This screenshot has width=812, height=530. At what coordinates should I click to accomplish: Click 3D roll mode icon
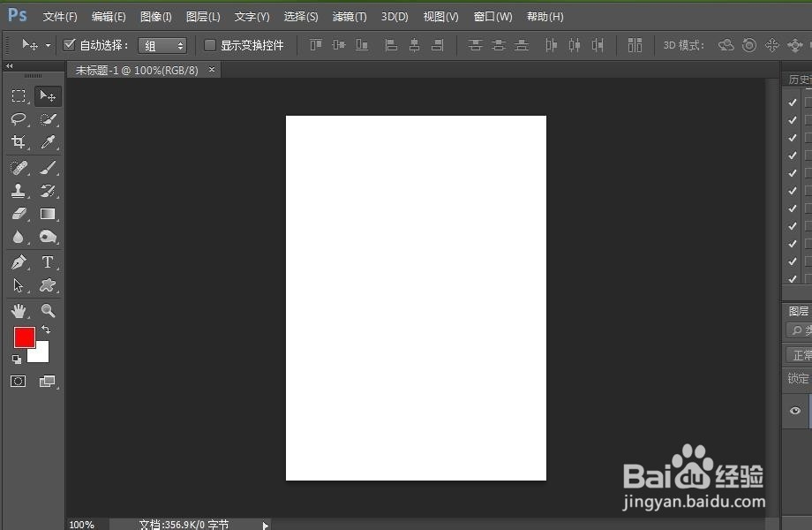749,45
